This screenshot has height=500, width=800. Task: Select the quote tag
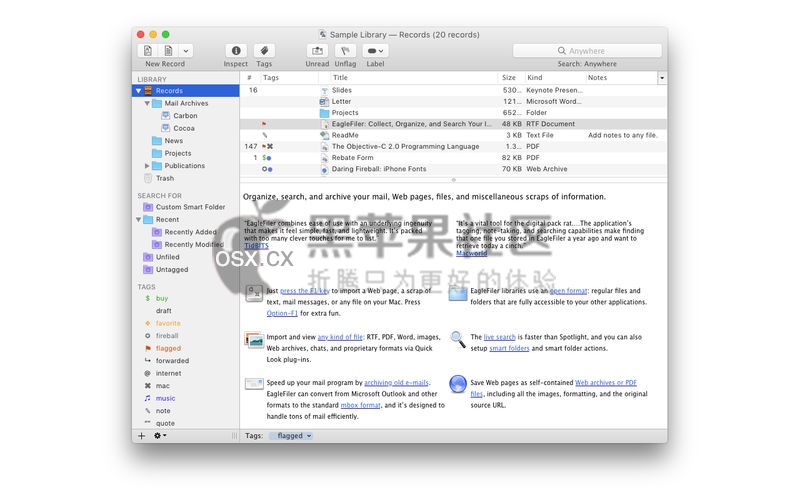[165, 423]
